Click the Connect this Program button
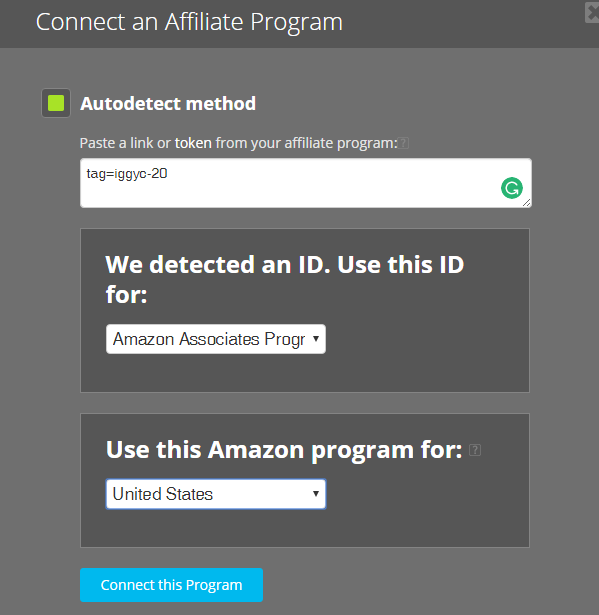599x615 pixels. [x=171, y=585]
